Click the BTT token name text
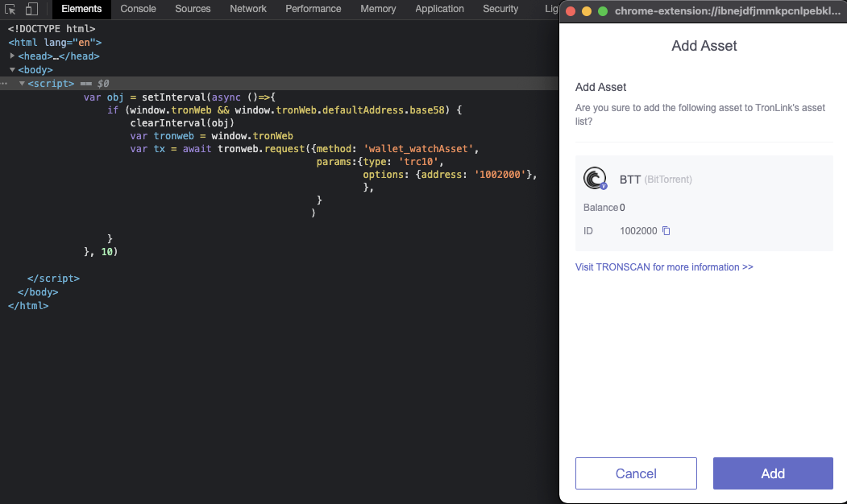The width and height of the screenshot is (847, 504). pyautogui.click(x=630, y=180)
